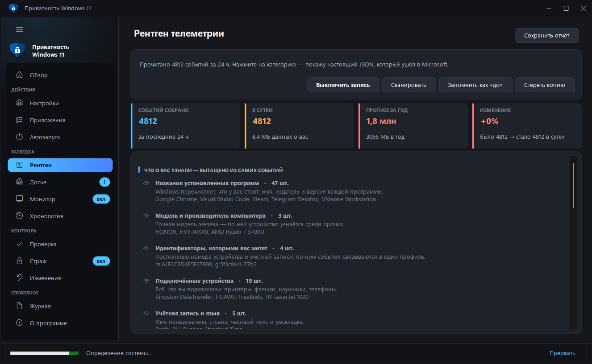Click the Журнал document icon
Image resolution: width=592 pixels, height=364 pixels.
pos(19,306)
